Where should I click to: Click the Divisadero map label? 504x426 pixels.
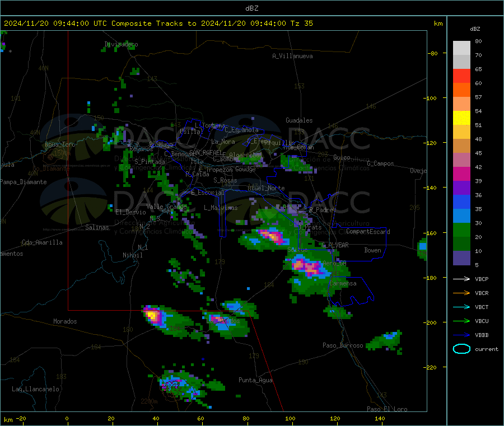(121, 44)
